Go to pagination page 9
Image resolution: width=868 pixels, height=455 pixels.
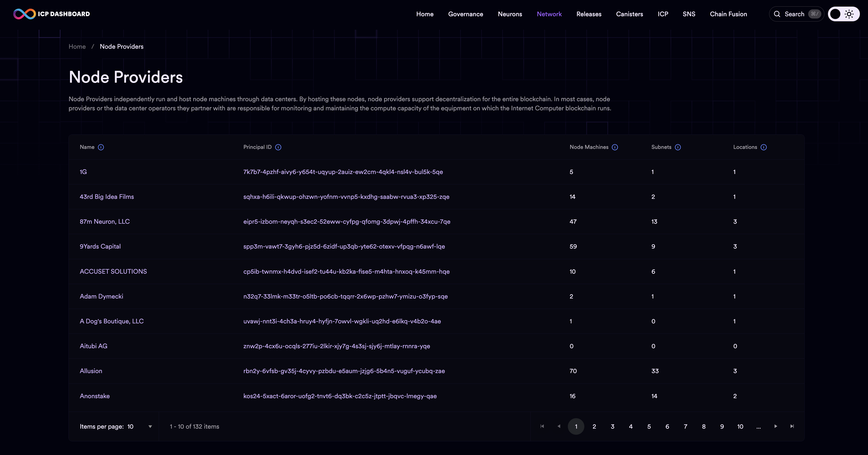pyautogui.click(x=722, y=426)
